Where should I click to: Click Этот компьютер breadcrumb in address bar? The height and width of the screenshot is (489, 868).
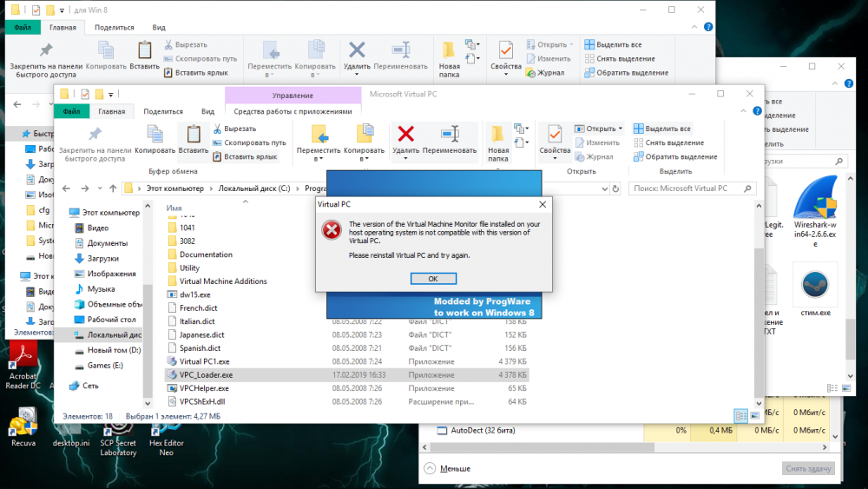pyautogui.click(x=175, y=188)
